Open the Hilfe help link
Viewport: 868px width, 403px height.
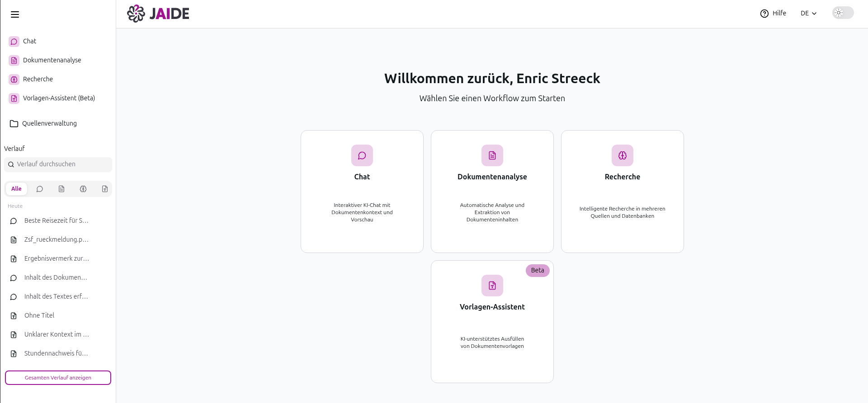pos(773,14)
